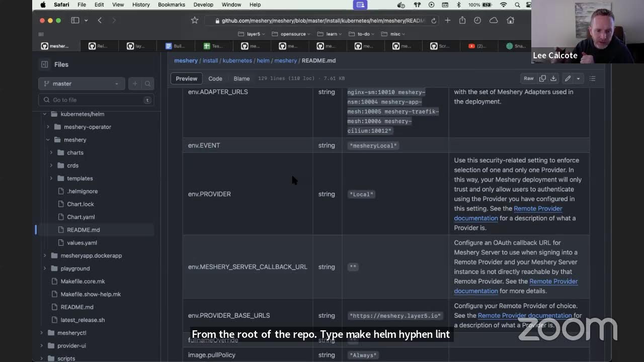Expand the mesheryctl folder
644x362 pixels.
(x=42, y=333)
